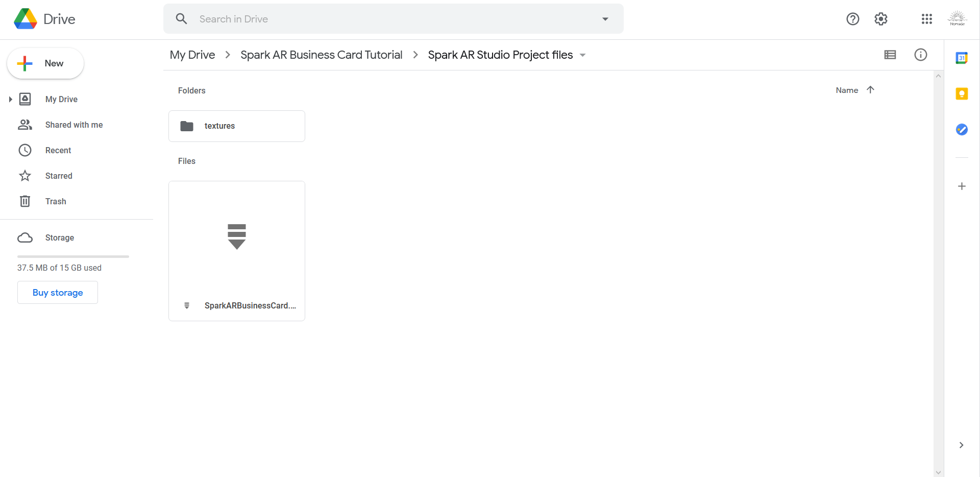Get add-ons with plus icon
The image size is (980, 477).
[962, 186]
